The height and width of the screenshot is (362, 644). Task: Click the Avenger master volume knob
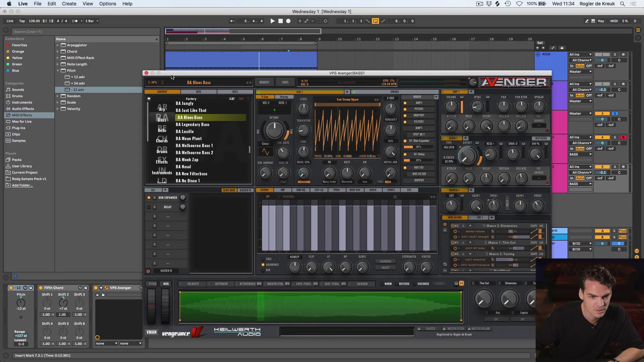(x=473, y=82)
